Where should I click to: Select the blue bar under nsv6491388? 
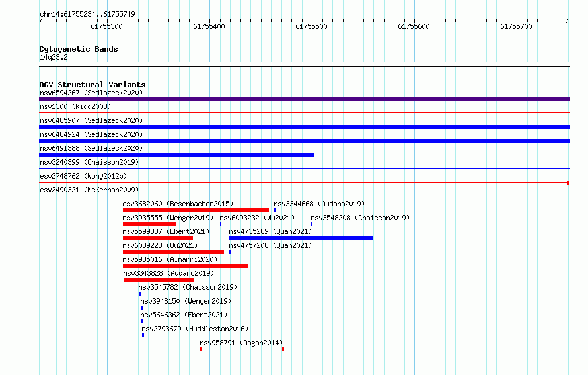[x=176, y=155]
